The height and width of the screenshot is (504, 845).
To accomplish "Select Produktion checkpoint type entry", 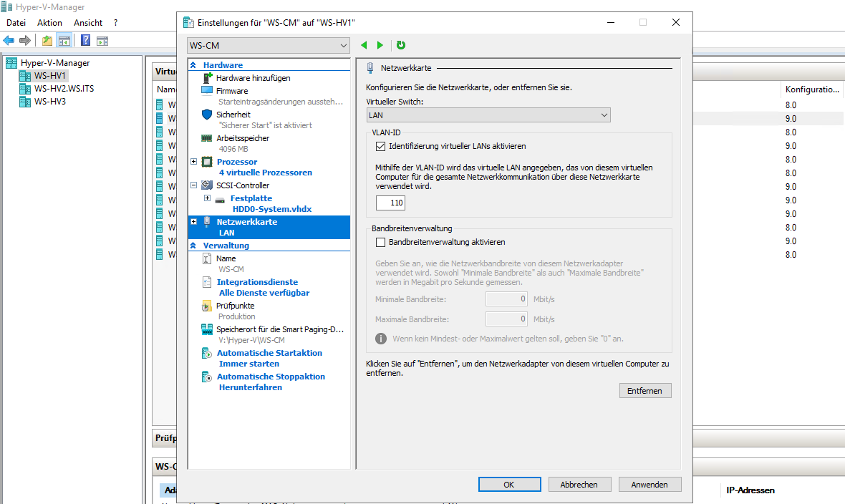I will click(x=236, y=316).
